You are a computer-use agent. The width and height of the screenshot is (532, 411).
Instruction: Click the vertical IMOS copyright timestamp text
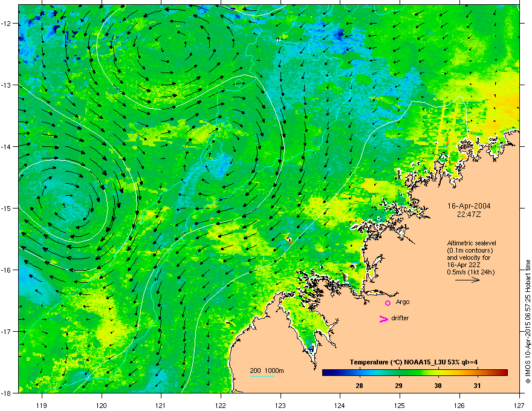[x=528, y=322]
